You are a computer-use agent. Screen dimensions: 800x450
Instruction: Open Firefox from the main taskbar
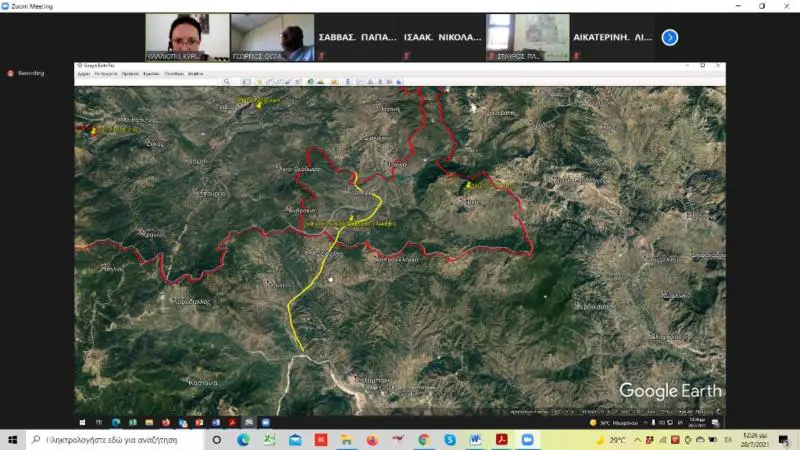[372, 440]
